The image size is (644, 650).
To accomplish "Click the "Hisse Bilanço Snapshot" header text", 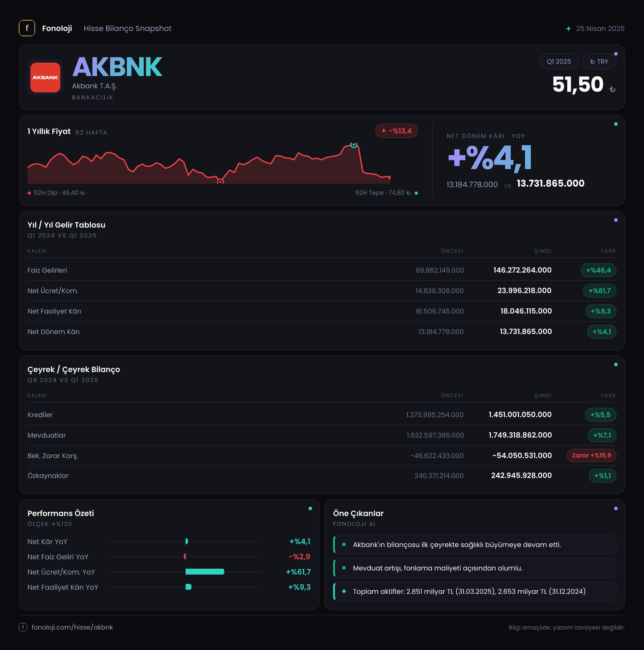I will pyautogui.click(x=128, y=29).
